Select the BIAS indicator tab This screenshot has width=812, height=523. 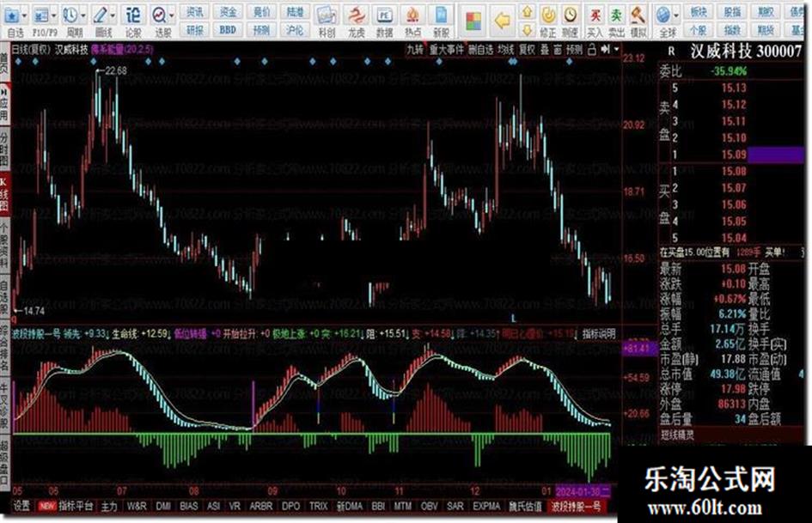tap(188, 506)
